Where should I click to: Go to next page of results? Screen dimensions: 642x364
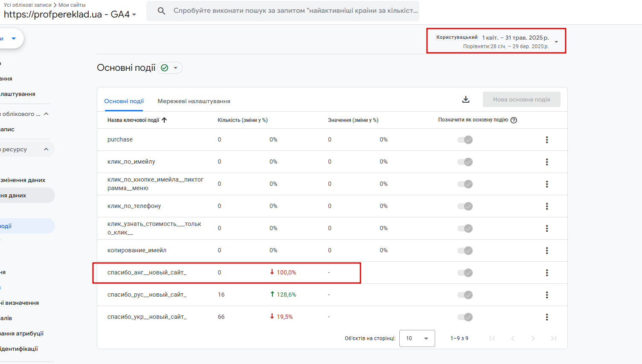point(533,338)
